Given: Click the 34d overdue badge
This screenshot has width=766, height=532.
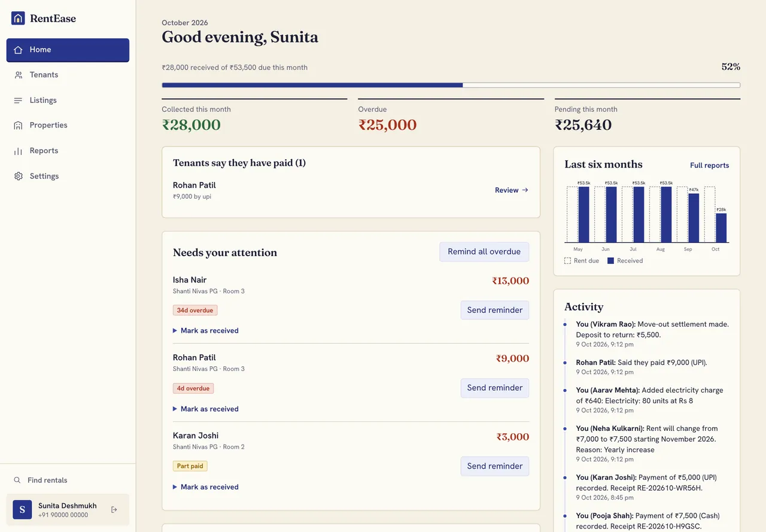Looking at the screenshot, I should coord(195,311).
